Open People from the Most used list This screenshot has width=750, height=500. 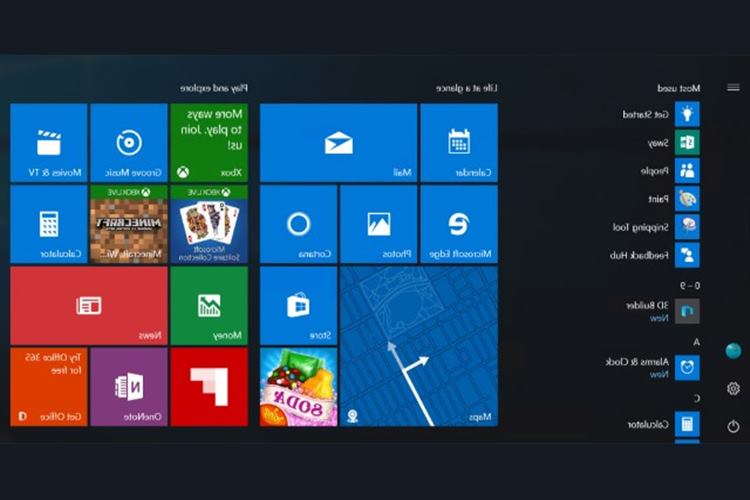point(670,170)
